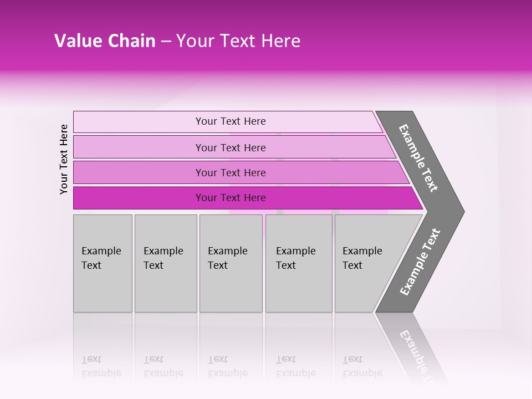Click the vertical "Your Text Here" label
532x399 pixels.
coord(64,159)
